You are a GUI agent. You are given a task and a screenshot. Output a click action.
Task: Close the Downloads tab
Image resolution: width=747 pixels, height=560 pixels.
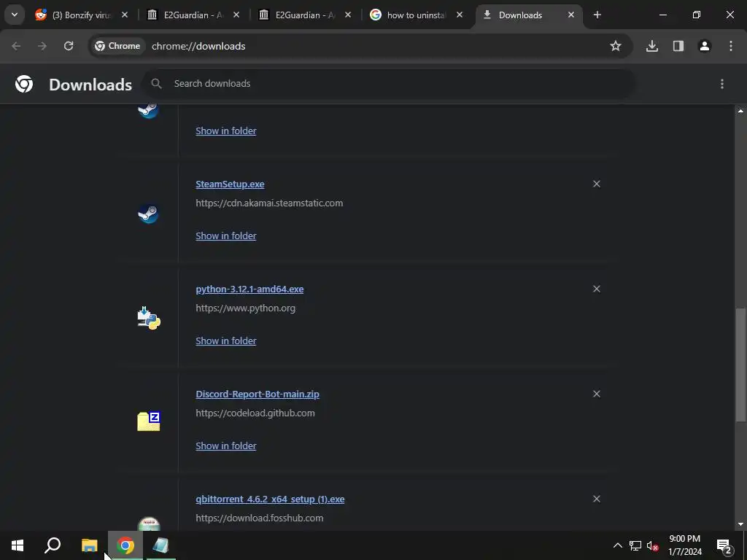pos(570,15)
